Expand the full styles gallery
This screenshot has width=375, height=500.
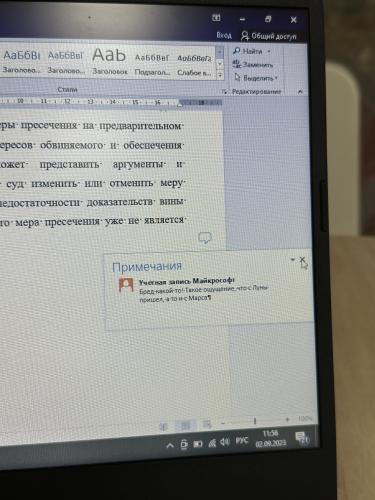click(220, 76)
